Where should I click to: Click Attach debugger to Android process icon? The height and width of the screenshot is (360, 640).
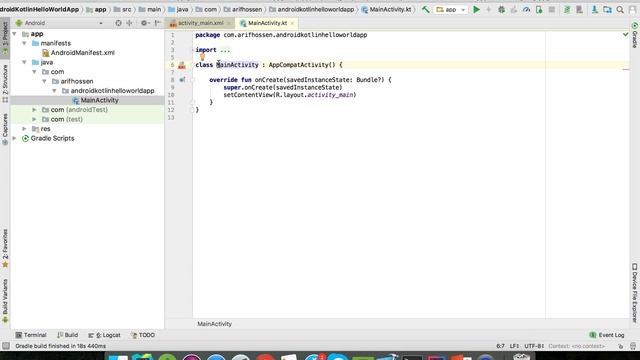[539, 9]
